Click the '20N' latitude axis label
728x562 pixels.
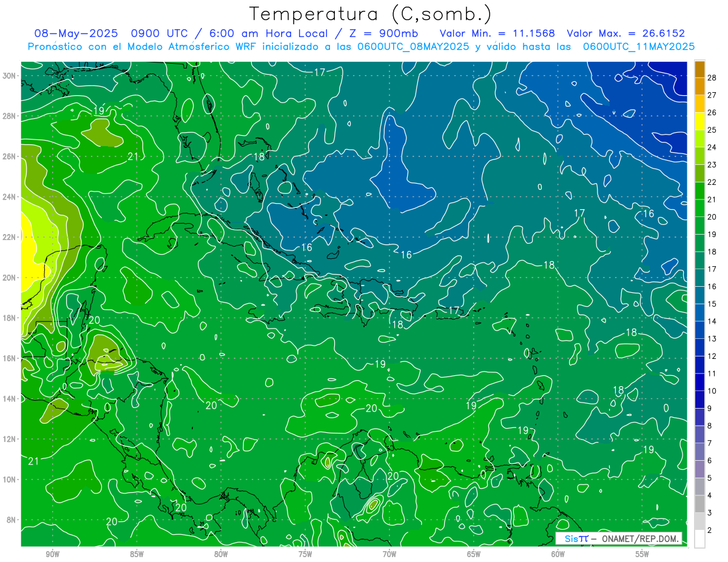point(10,278)
